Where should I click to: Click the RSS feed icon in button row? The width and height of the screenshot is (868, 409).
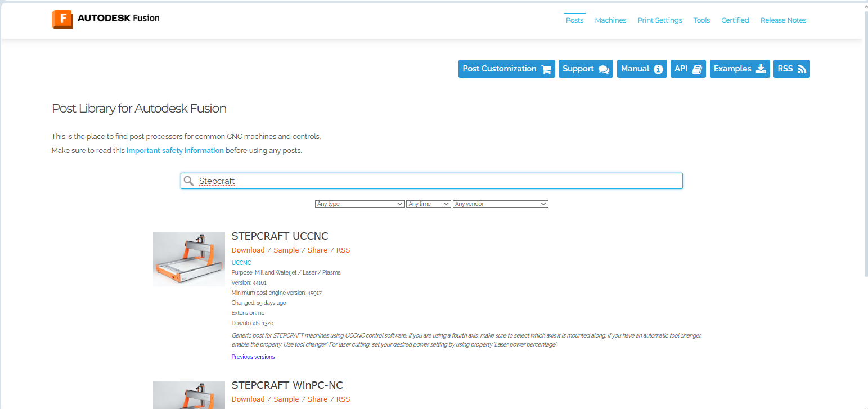(x=802, y=69)
